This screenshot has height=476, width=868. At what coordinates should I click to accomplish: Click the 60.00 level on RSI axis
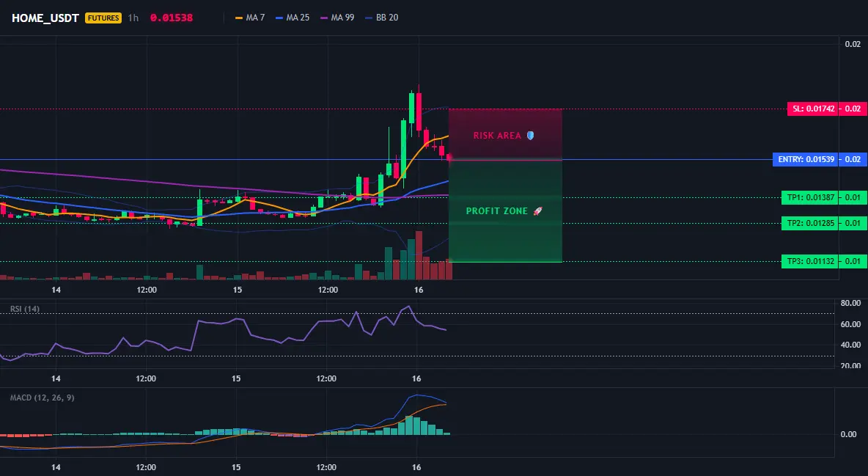tap(850, 324)
